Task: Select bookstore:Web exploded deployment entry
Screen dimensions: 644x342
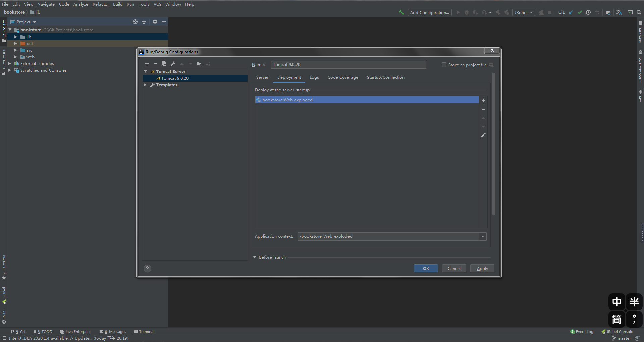Action: [x=367, y=100]
